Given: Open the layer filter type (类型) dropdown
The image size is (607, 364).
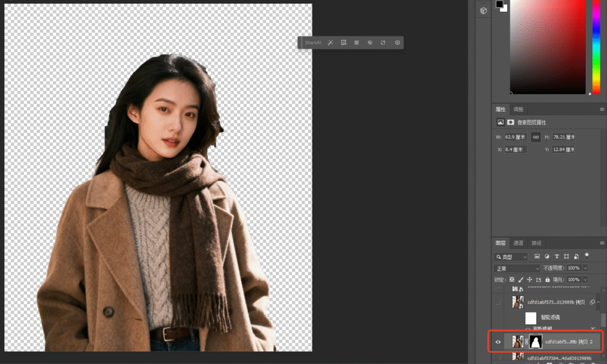Looking at the screenshot, I should pyautogui.click(x=511, y=257).
